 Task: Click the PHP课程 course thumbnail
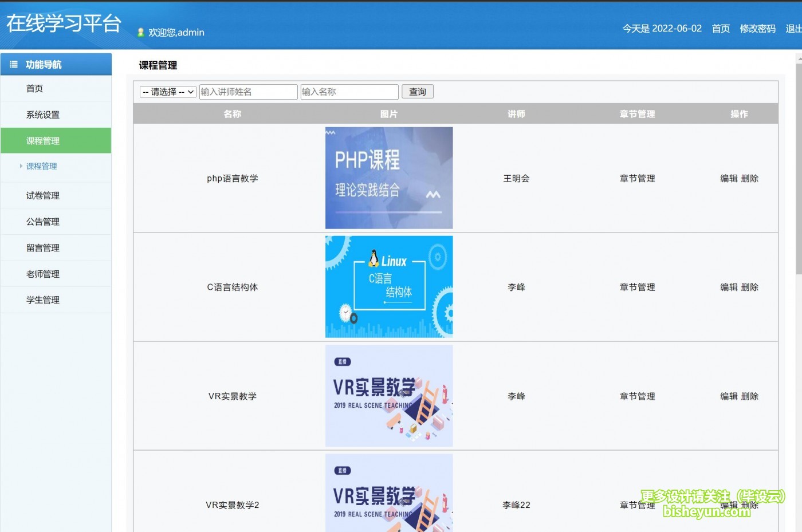click(389, 178)
